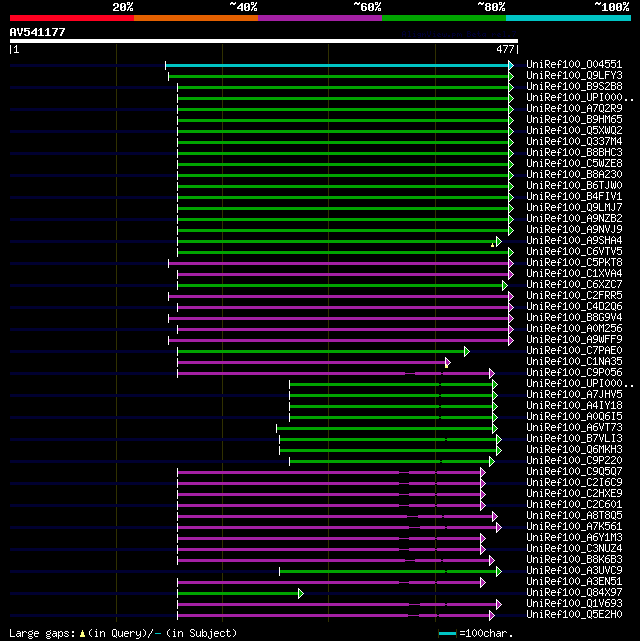Image resolution: width=640 pixels, height=641 pixels.
Task: Click the UniRef100_Q9LMJ7 label
Action: [x=574, y=208]
